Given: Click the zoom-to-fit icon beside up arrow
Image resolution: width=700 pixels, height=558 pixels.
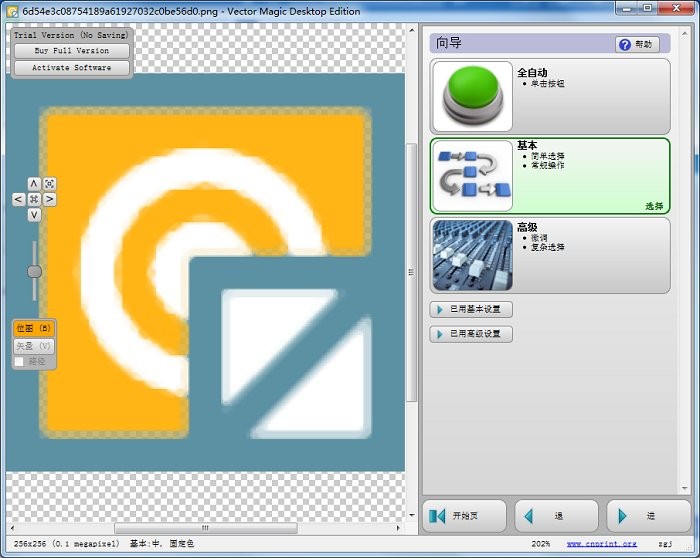Looking at the screenshot, I should coord(49,184).
